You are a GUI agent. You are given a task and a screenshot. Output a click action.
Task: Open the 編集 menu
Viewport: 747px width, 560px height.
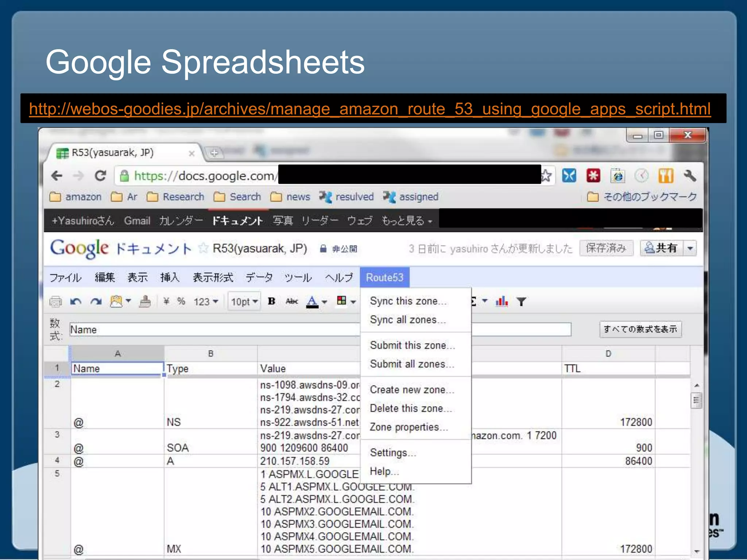pyautogui.click(x=105, y=277)
